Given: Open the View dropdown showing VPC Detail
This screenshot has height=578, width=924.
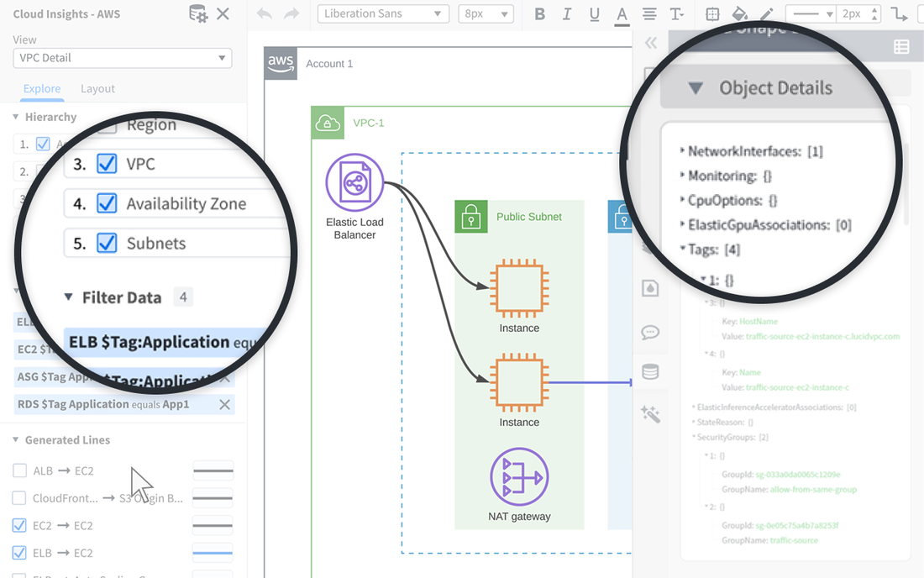Looking at the screenshot, I should [x=123, y=58].
